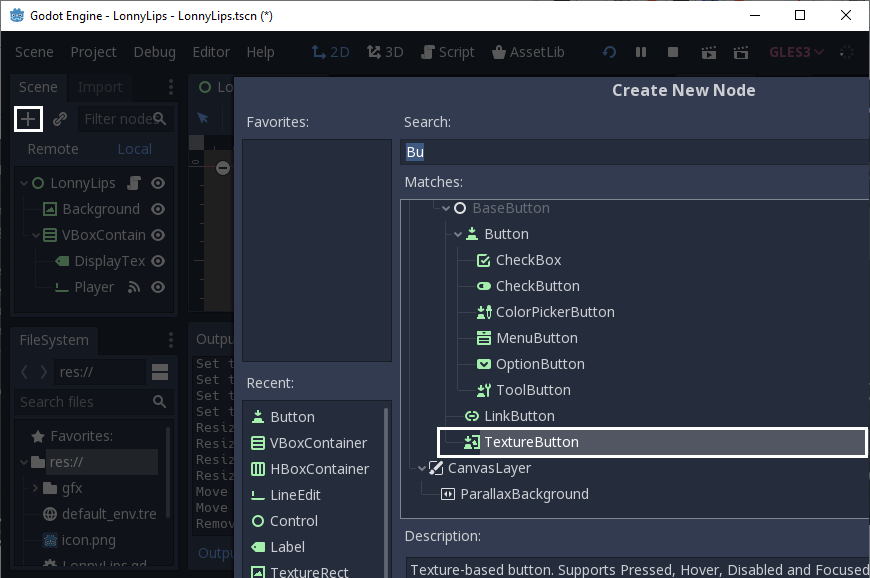
Task: Select ParallaxBackground node type
Action: 524,494
